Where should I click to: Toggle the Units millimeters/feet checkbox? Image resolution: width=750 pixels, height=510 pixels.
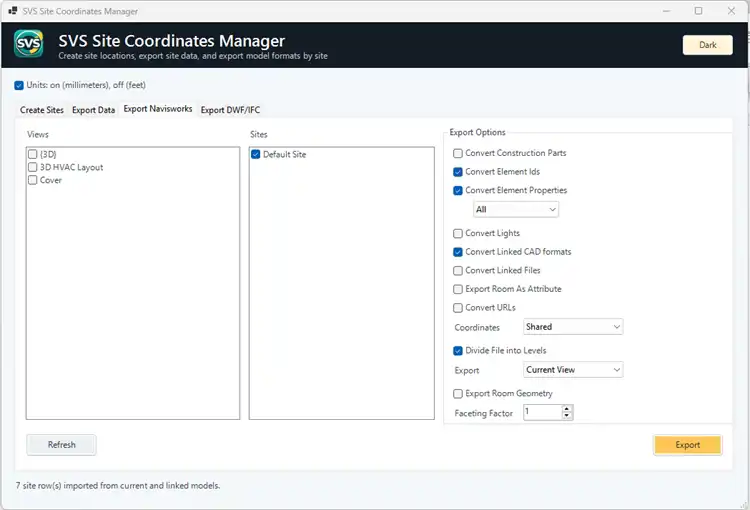click(19, 85)
